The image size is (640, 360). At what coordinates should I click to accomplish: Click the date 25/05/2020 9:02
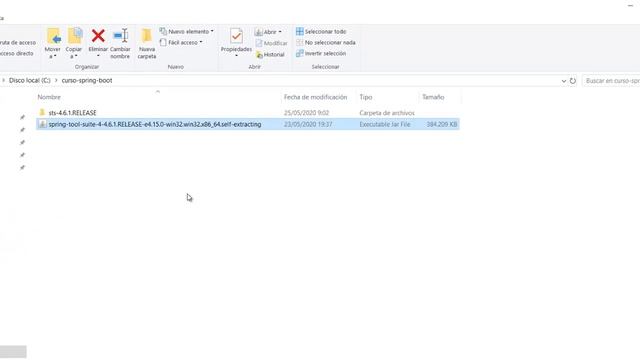[306, 113]
